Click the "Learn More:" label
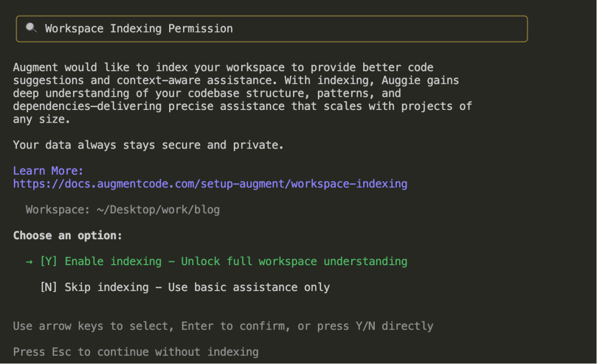The image size is (597, 364). click(48, 171)
